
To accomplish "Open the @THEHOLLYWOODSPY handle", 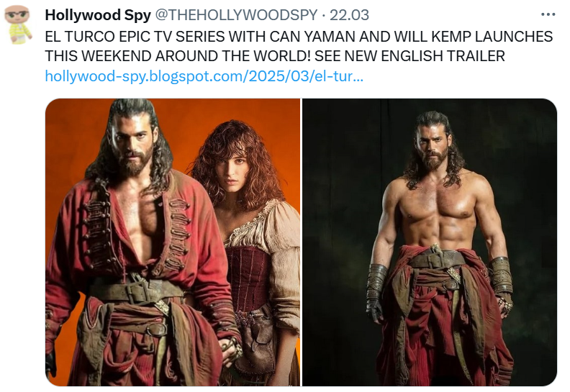I will tap(237, 15).
